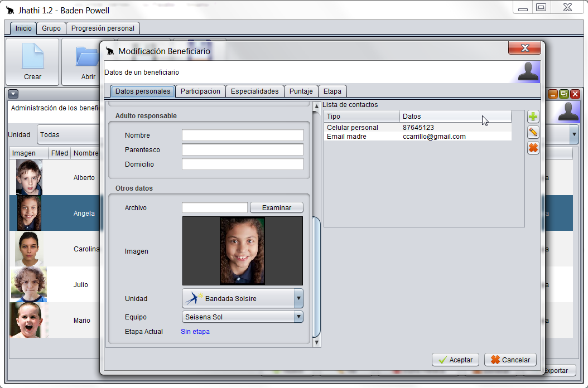
Task: Edit selected contact with the pencil icon
Action: [533, 132]
